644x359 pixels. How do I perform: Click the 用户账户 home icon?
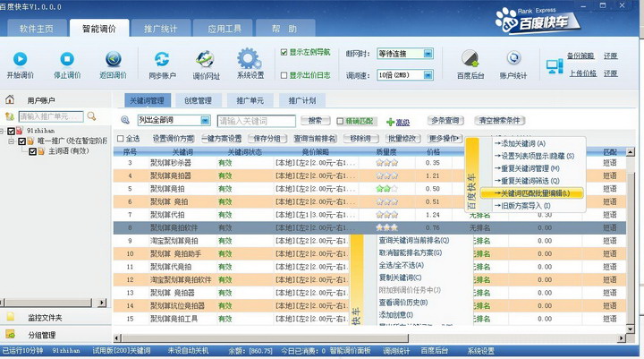coord(10,99)
